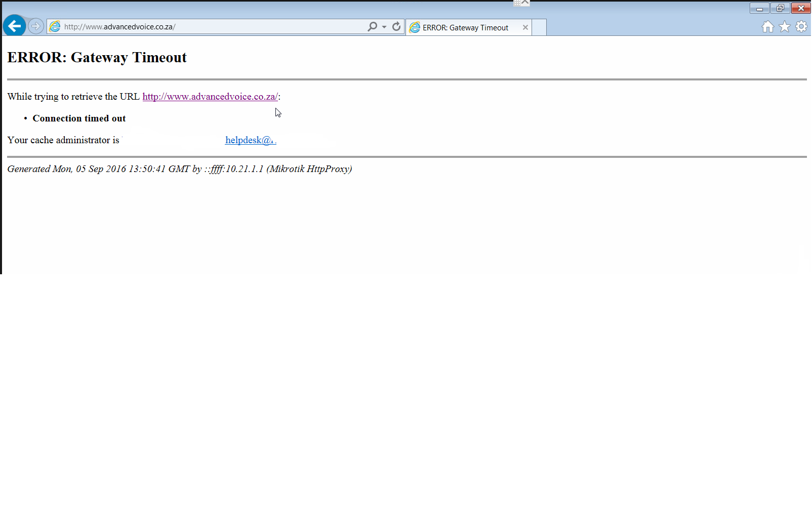Click the Forward navigation arrow
This screenshot has height=506, width=812.
click(35, 26)
